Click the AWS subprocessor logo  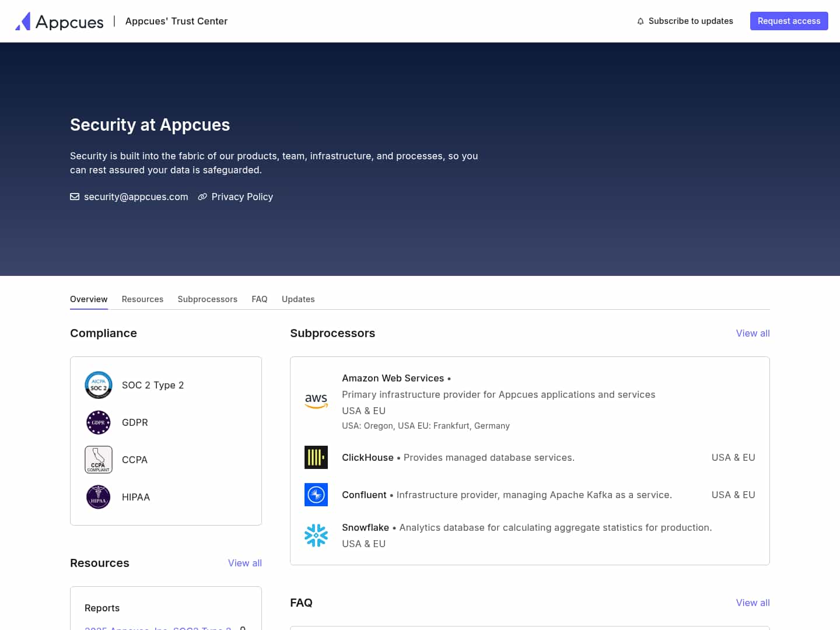point(316,401)
